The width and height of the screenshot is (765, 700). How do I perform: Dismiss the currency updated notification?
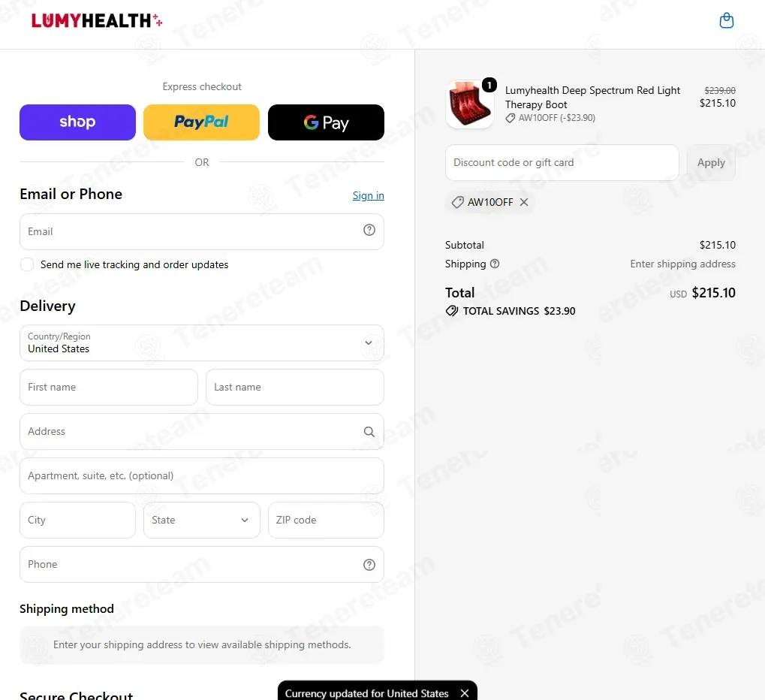[465, 693]
